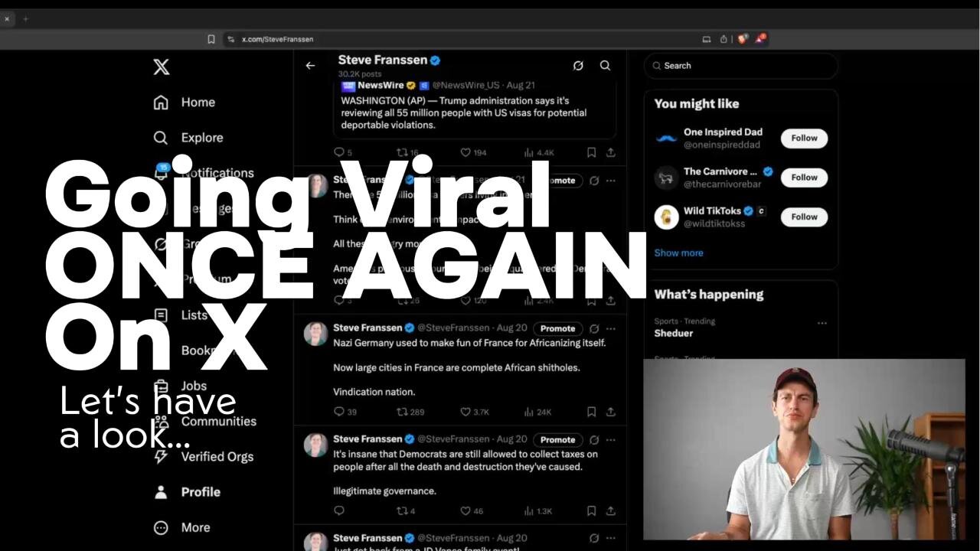Open more options on Illegitimate governance post
Screen dimensions: 980x551
(611, 440)
